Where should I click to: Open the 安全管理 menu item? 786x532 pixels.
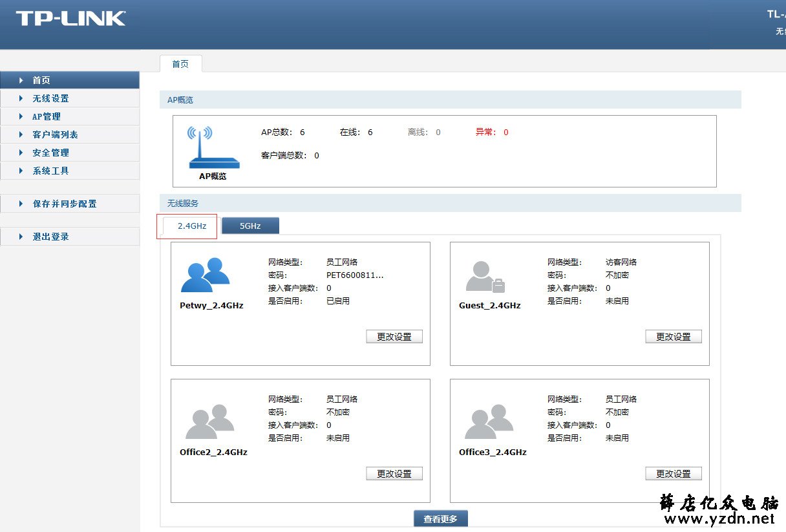tap(69, 153)
